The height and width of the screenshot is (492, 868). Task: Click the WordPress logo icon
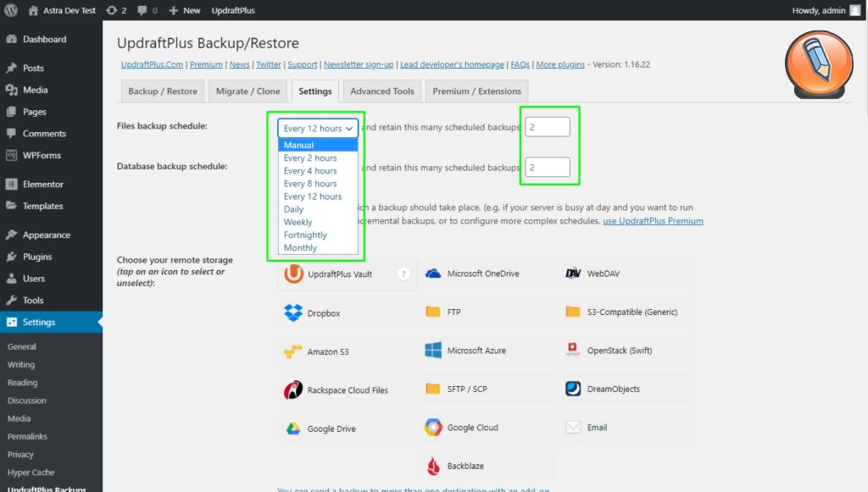coord(11,10)
